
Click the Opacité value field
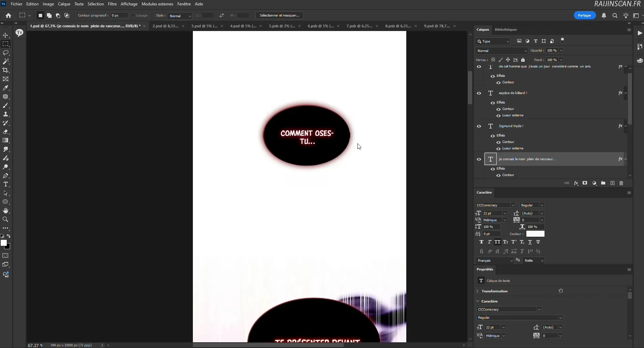coord(552,51)
